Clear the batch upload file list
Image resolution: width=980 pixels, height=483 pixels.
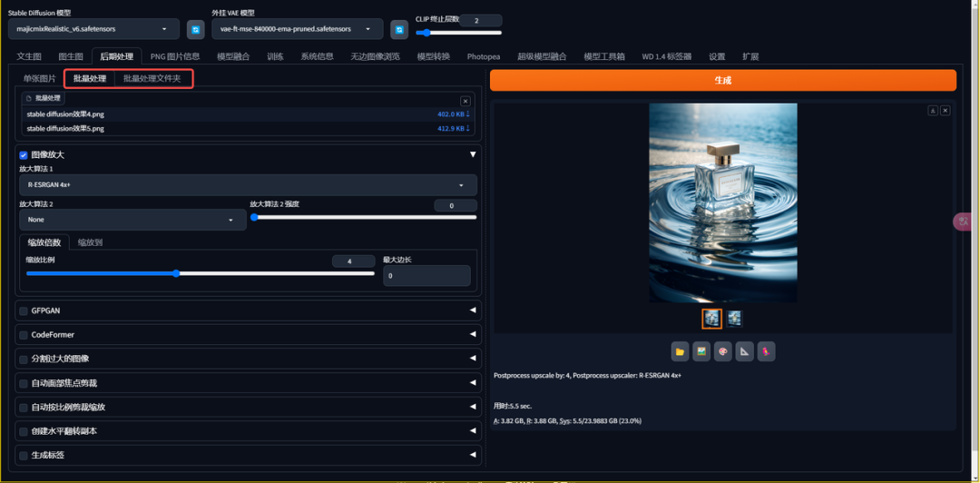click(465, 101)
